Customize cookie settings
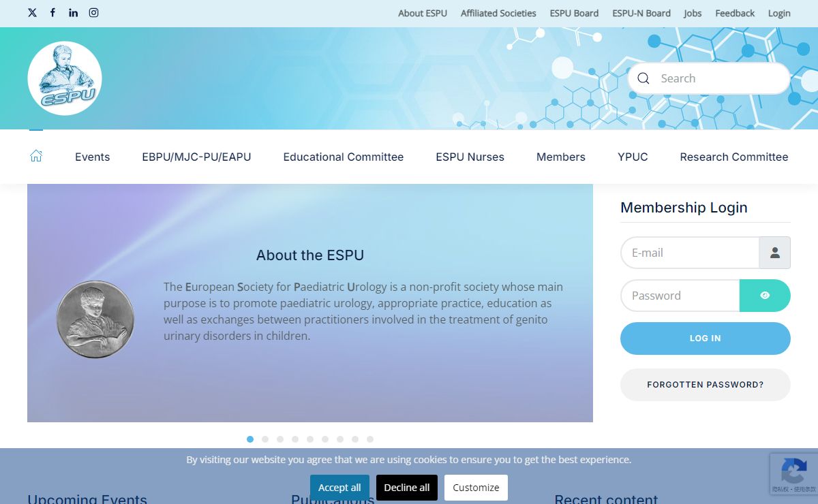Image resolution: width=818 pixels, height=504 pixels. click(x=476, y=488)
